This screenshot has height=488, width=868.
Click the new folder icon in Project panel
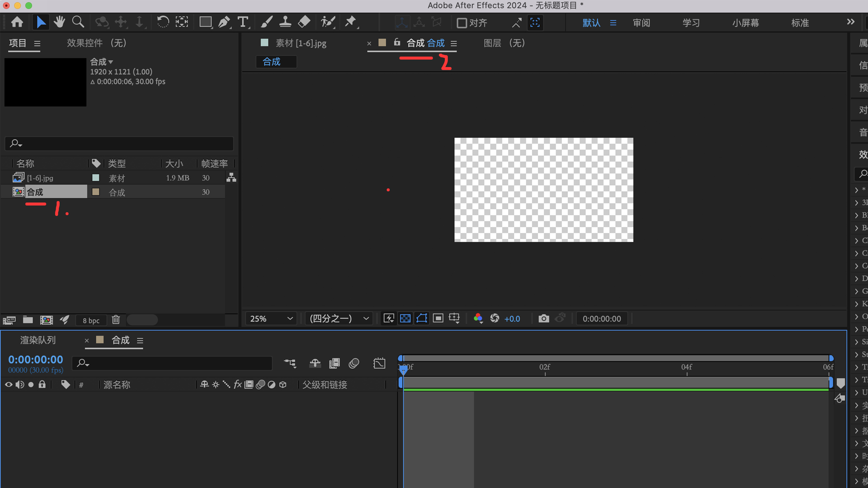[x=28, y=320]
